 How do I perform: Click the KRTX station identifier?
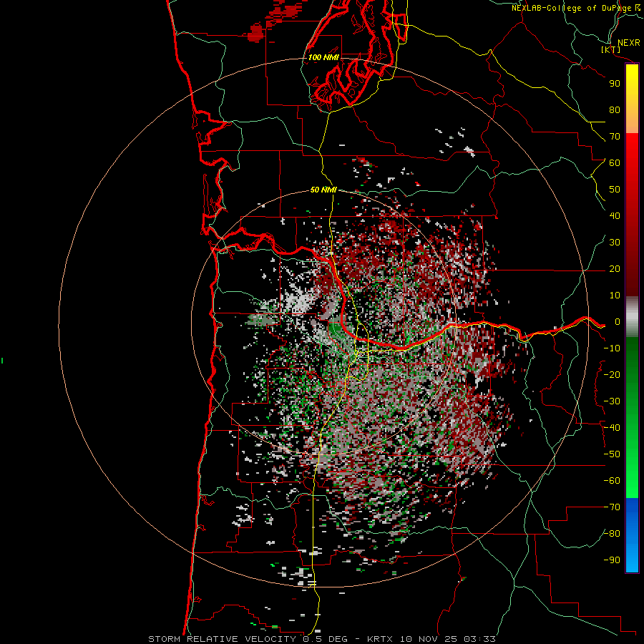click(x=380, y=639)
